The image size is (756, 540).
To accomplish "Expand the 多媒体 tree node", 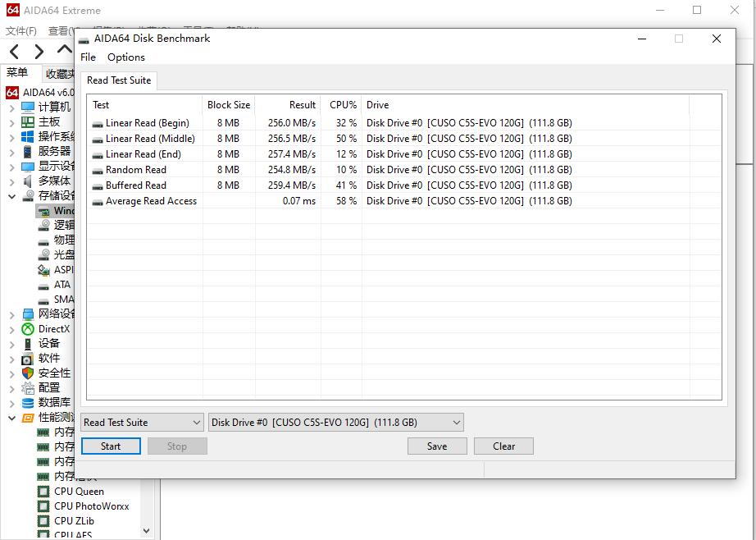I will pos(12,182).
